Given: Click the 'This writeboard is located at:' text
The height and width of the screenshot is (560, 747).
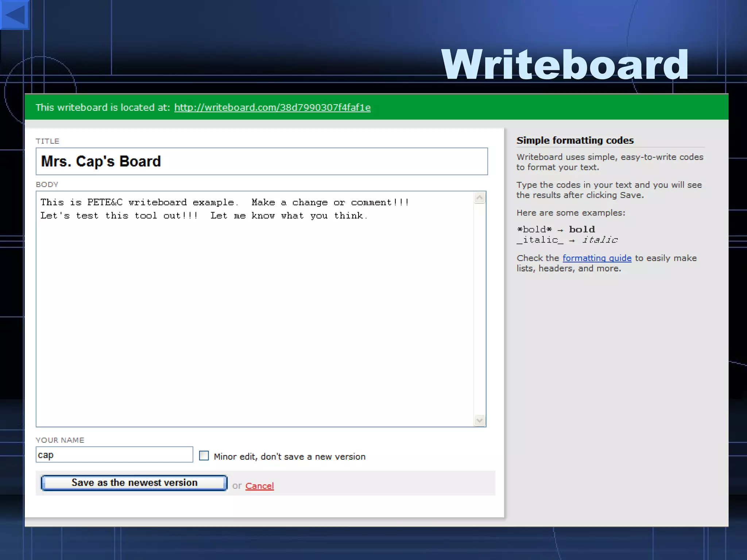Looking at the screenshot, I should coord(103,108).
